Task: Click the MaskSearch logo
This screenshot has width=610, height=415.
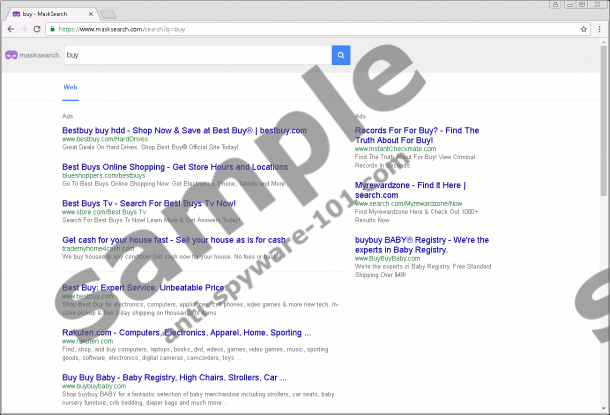Action: coord(30,56)
